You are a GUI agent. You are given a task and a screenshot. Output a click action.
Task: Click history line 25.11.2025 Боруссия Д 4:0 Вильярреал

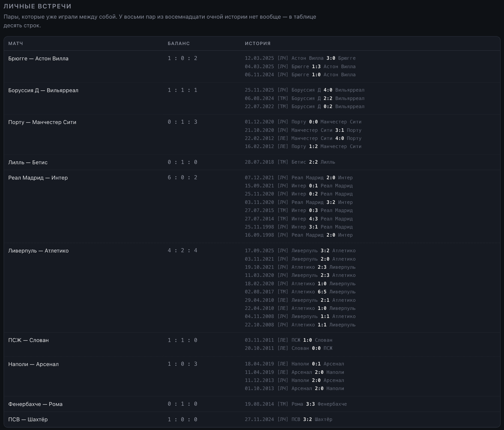[304, 90]
